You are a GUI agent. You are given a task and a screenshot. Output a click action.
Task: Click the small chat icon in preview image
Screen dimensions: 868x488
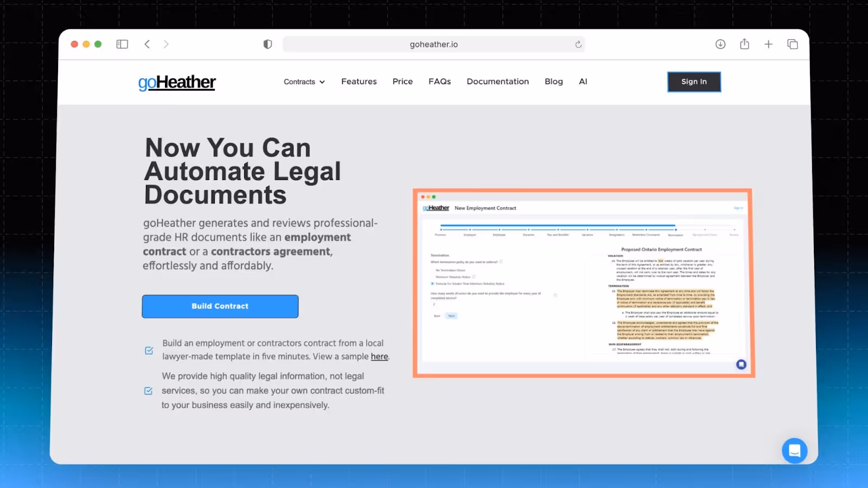click(x=741, y=364)
